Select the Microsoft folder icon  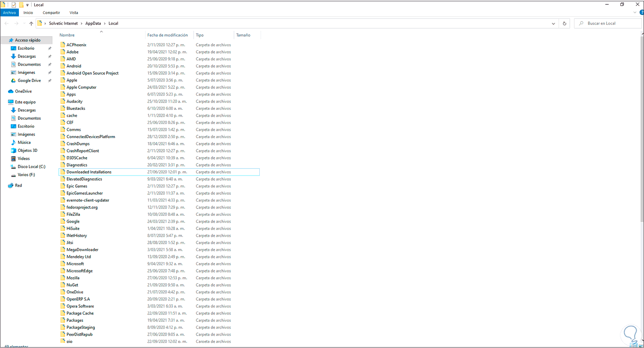pyautogui.click(x=63, y=264)
